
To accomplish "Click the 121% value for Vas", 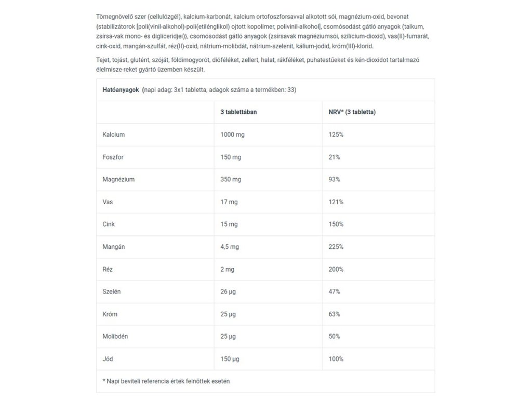I will 336,202.
